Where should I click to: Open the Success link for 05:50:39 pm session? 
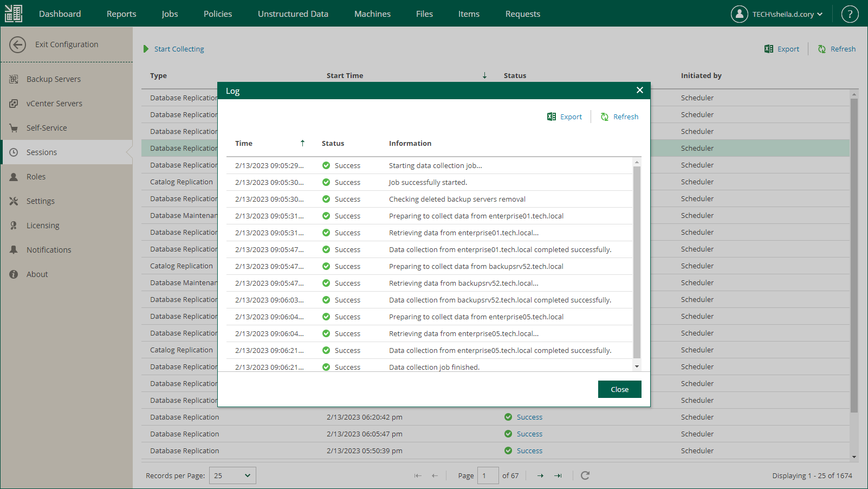pyautogui.click(x=529, y=451)
